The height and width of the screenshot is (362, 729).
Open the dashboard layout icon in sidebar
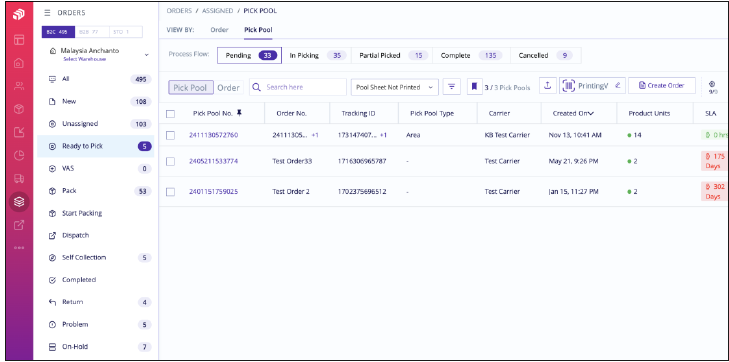pyautogui.click(x=19, y=40)
